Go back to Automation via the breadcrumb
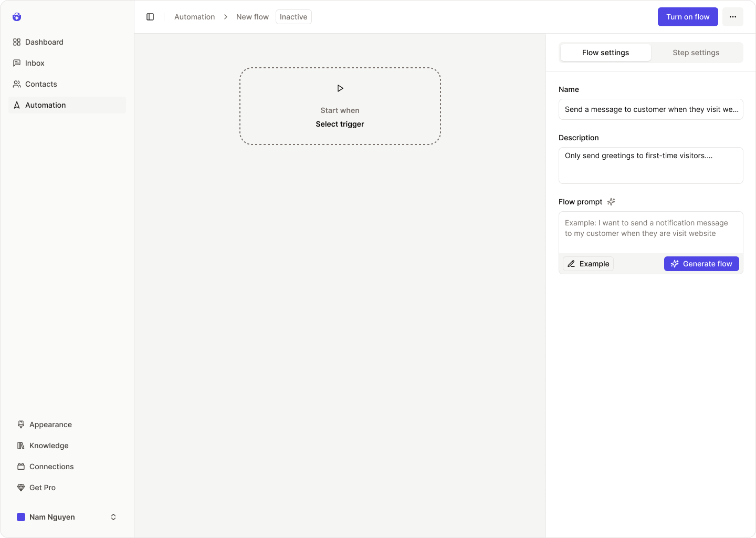756x538 pixels. [x=194, y=17]
